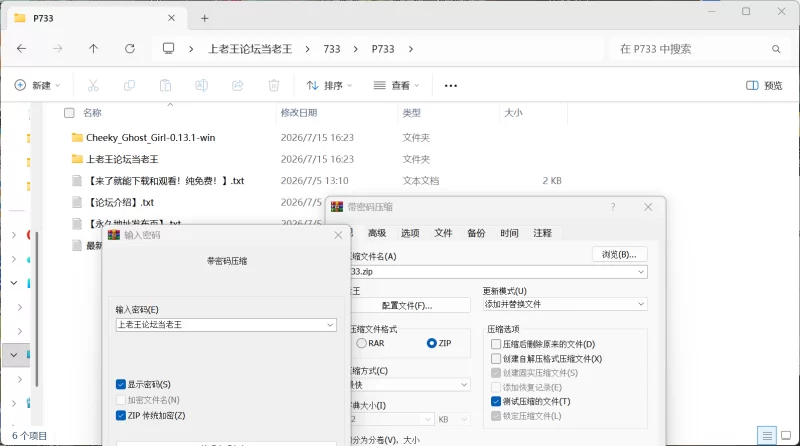The image size is (800, 446).
Task: Close the password input dialog
Action: [x=338, y=235]
